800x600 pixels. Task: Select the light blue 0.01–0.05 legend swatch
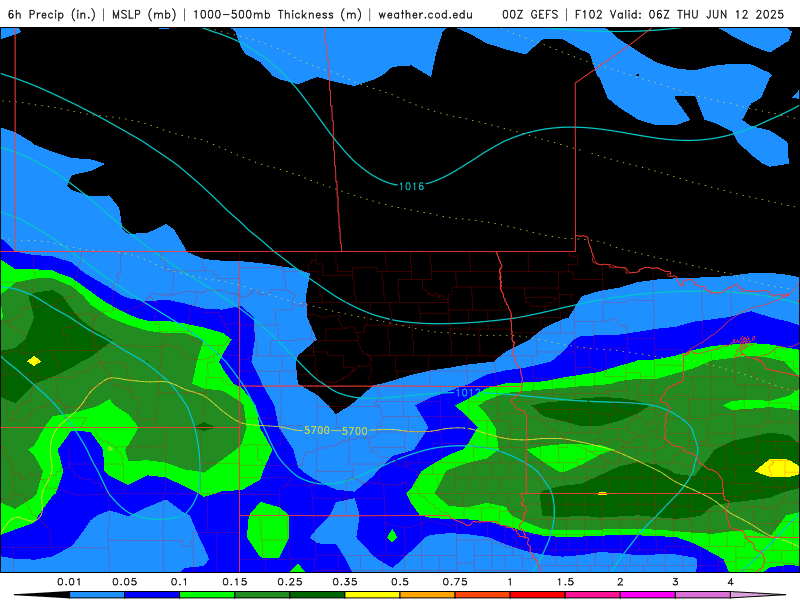click(97, 595)
